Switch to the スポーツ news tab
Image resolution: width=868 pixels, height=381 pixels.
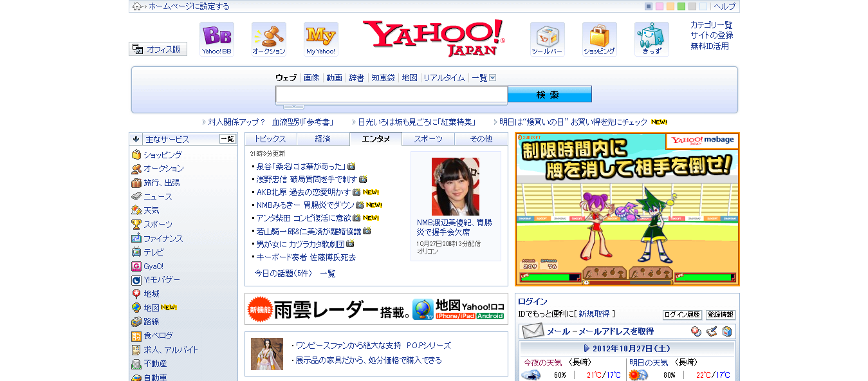tap(429, 139)
